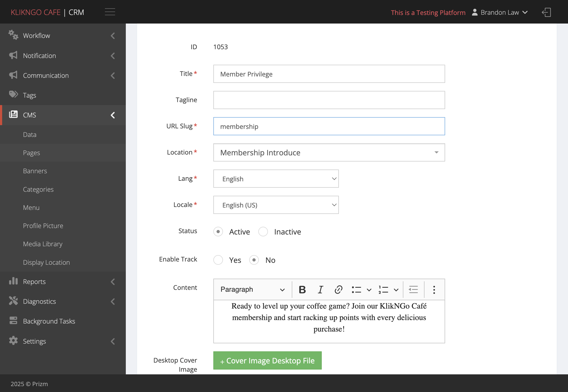The width and height of the screenshot is (568, 392).
Task: Toggle bold formatting in Content editor
Action: 302,290
